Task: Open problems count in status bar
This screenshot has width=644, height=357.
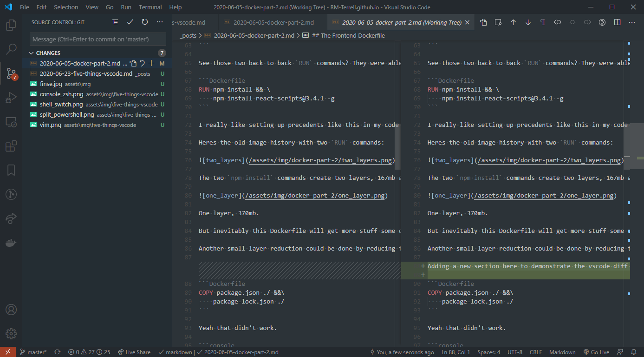Action: [89, 352]
